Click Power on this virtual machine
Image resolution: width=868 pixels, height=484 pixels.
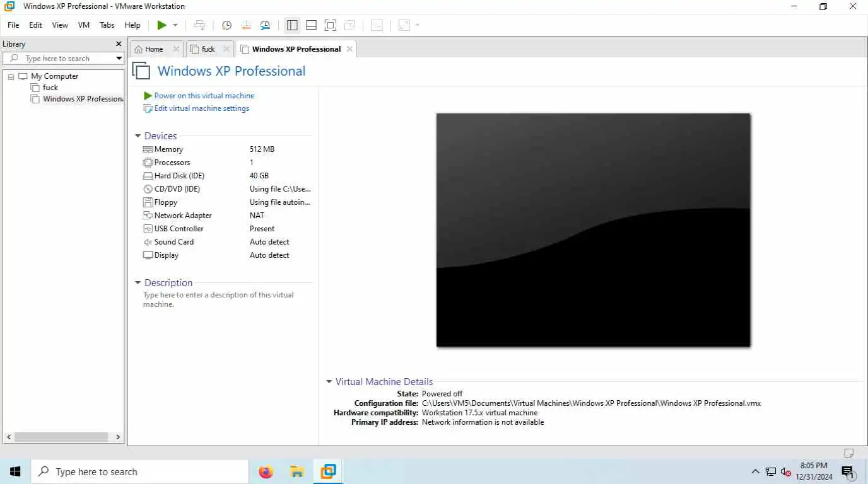tap(204, 96)
